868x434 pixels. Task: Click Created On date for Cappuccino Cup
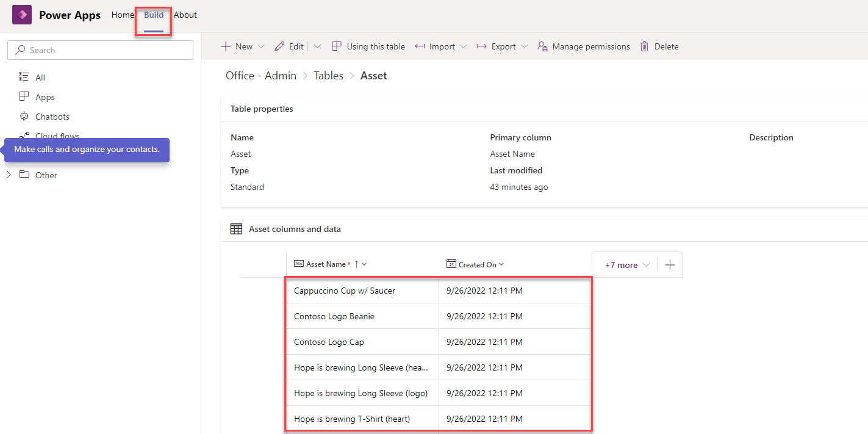tap(484, 291)
